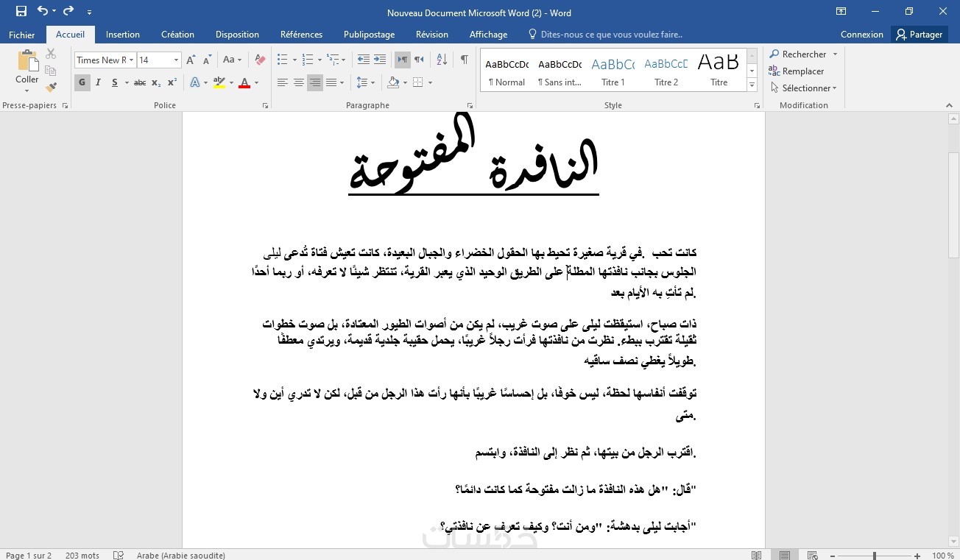Toggle superscript formatting
The width and height of the screenshot is (960, 560).
[x=172, y=82]
